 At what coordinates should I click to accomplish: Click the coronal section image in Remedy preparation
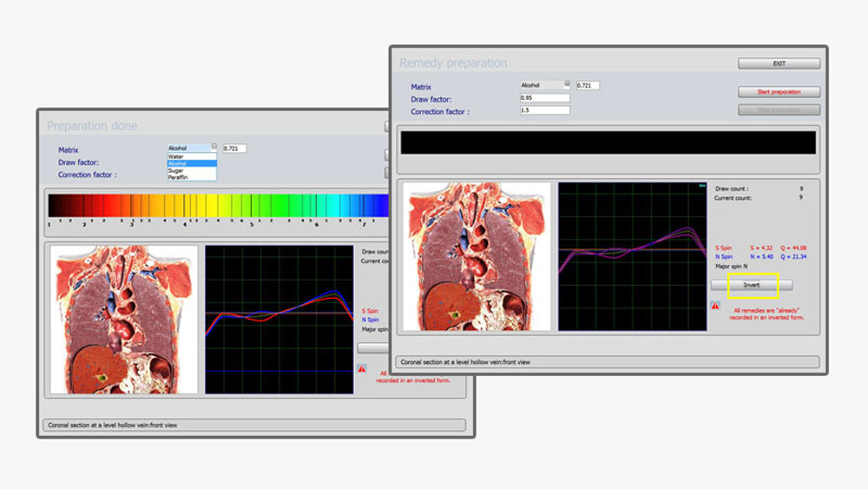pos(478,256)
